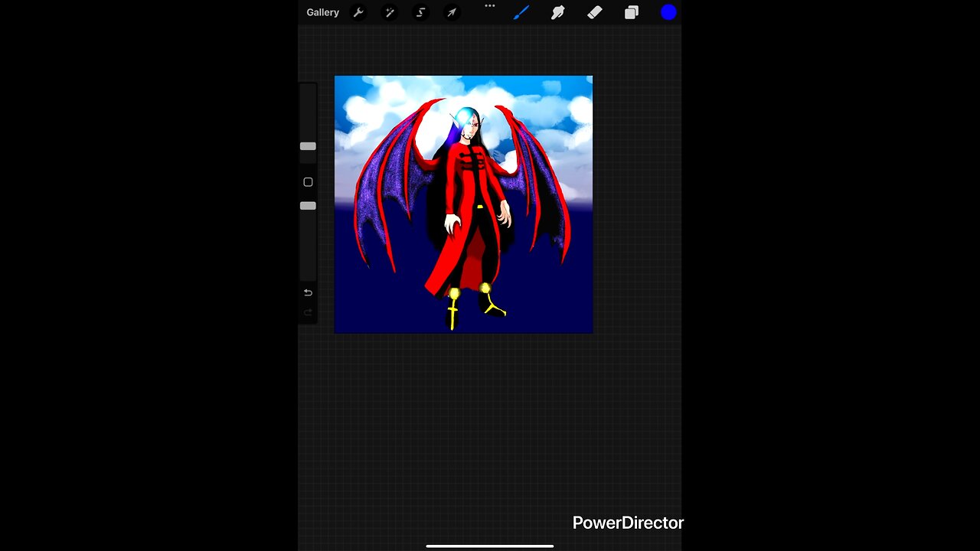Select the Eraser tool
This screenshot has height=551, width=980.
click(595, 12)
